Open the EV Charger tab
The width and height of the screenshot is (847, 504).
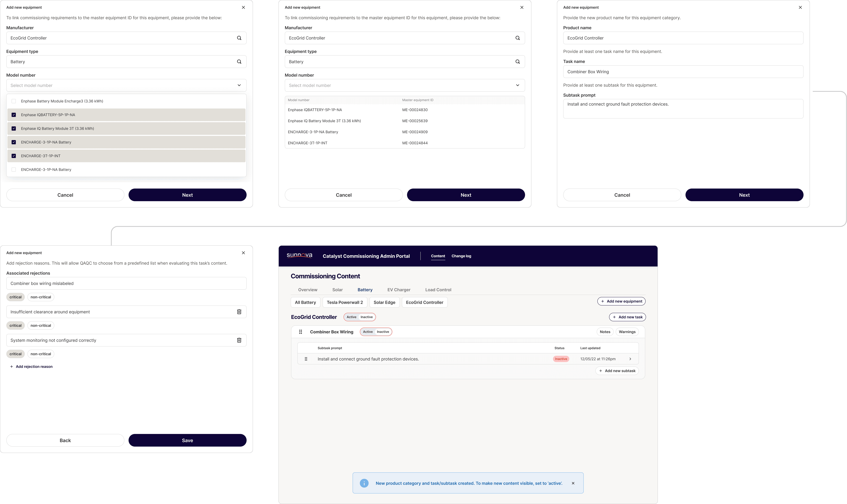coord(399,290)
